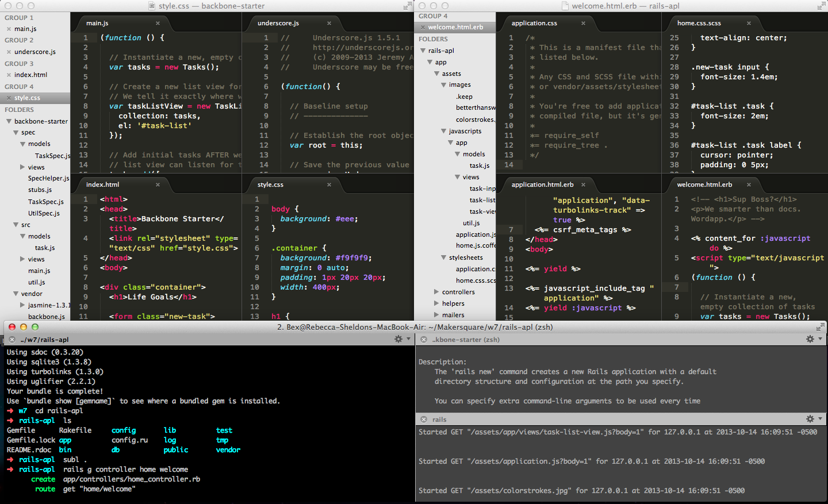Close the application.html.erb tab
The height and width of the screenshot is (504, 828).
(x=583, y=185)
